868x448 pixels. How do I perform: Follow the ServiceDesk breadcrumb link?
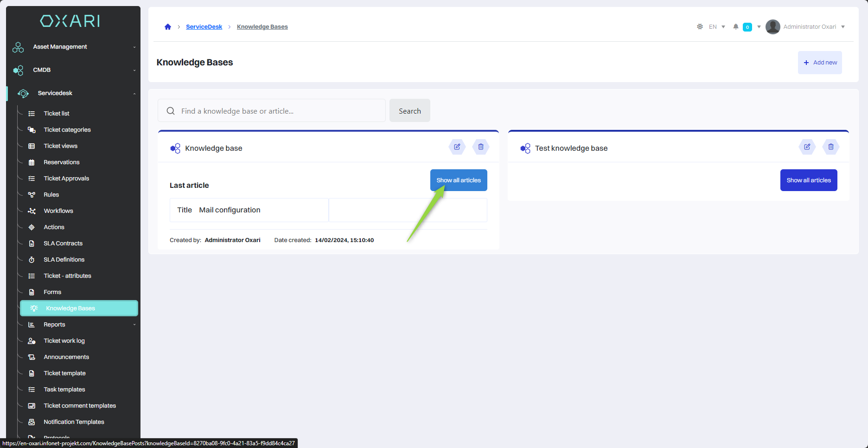[x=204, y=27]
